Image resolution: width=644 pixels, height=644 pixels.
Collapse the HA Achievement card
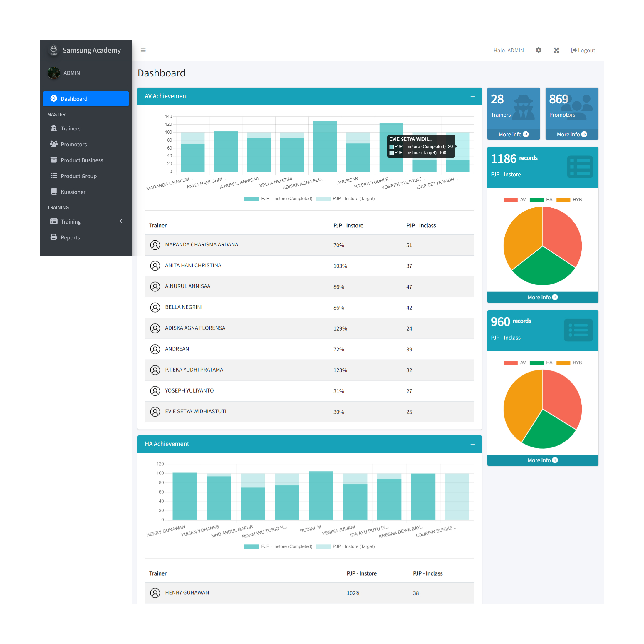pos(472,444)
